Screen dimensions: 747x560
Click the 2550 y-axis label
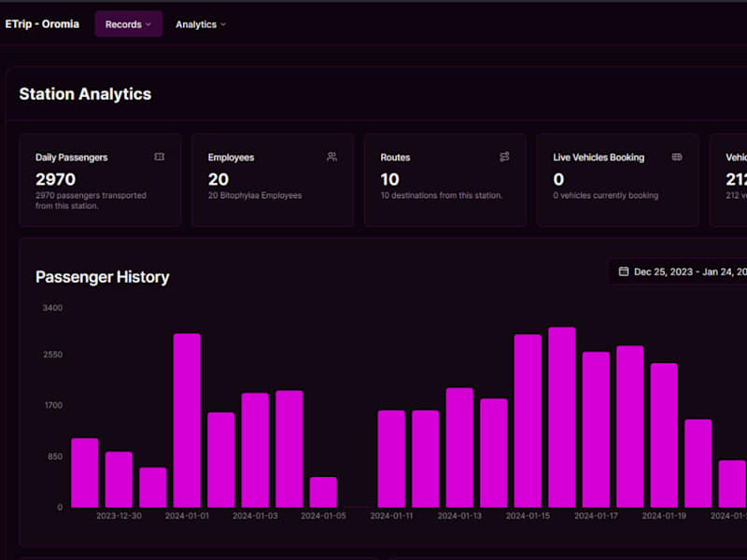[x=52, y=355]
